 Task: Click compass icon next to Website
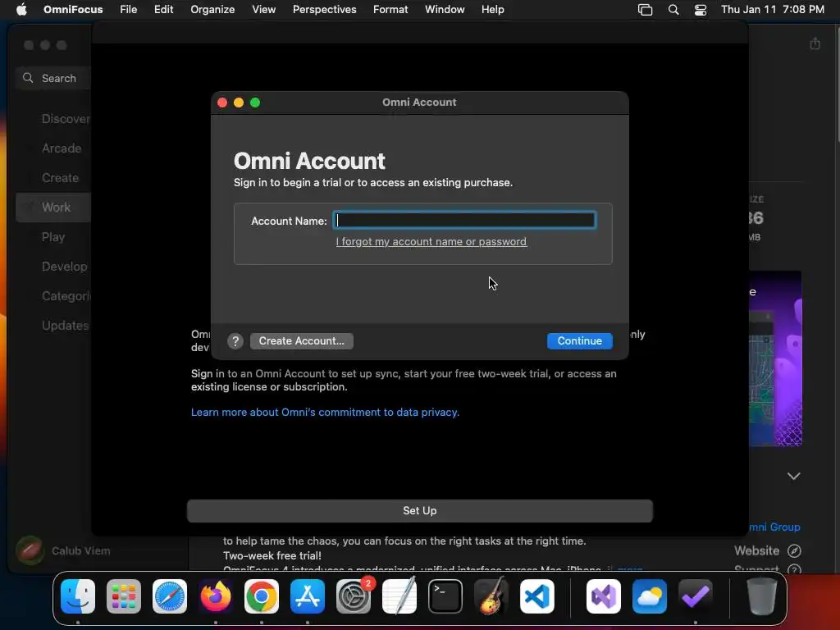click(x=794, y=550)
